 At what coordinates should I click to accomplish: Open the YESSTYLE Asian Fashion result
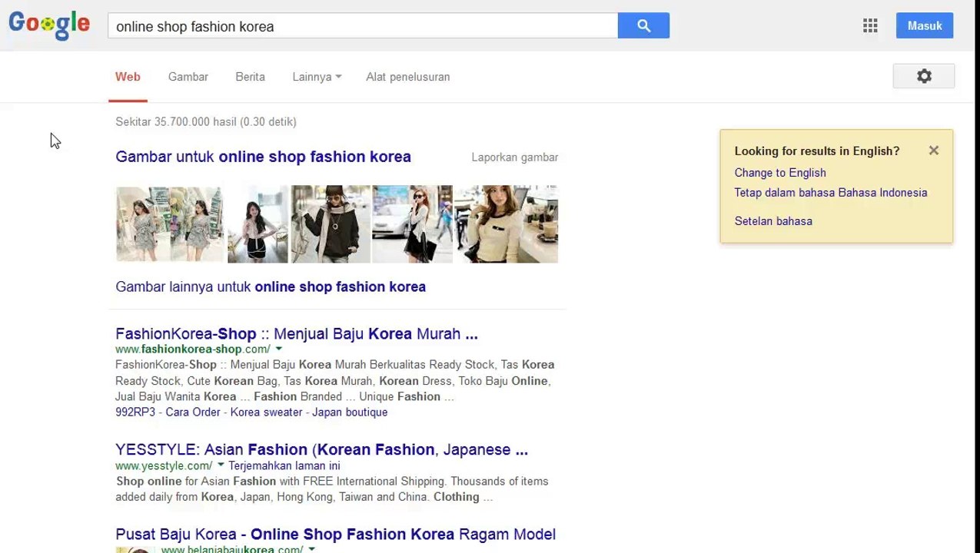[321, 449]
